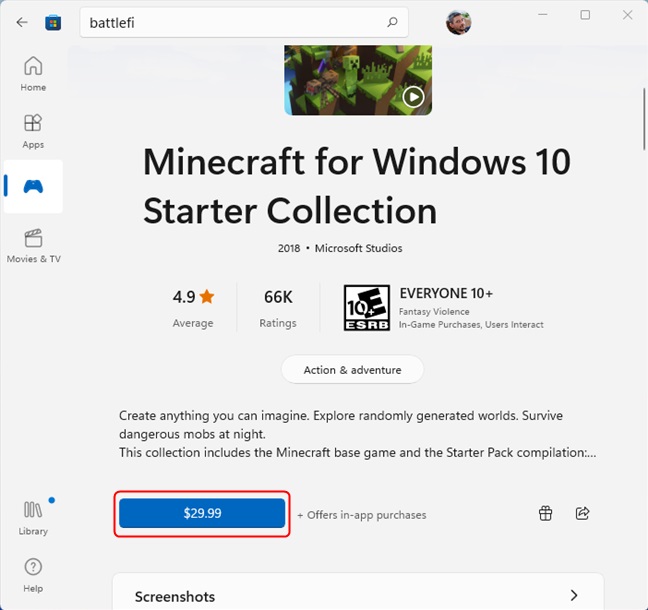Click the search box containing battlefi
This screenshot has height=610, width=648.
(244, 22)
